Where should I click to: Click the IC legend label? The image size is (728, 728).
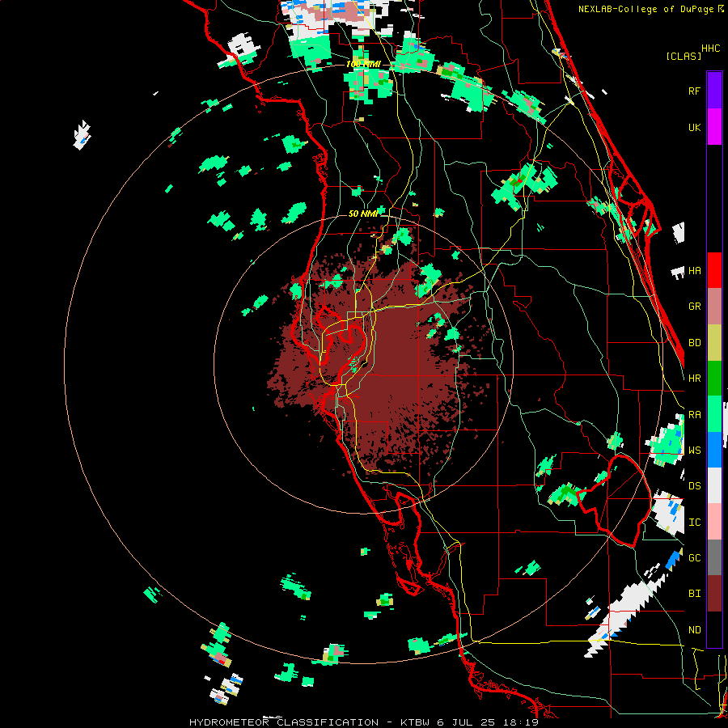[694, 523]
